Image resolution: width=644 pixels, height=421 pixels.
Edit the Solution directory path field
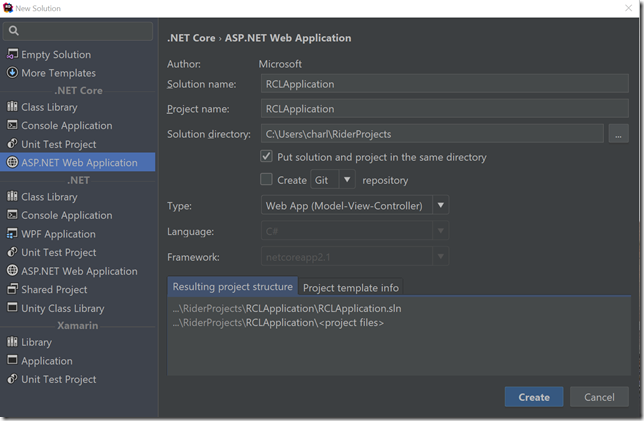[432, 134]
